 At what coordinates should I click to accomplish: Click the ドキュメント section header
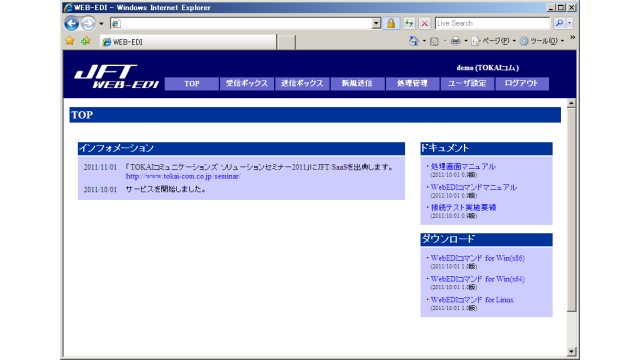(486, 148)
